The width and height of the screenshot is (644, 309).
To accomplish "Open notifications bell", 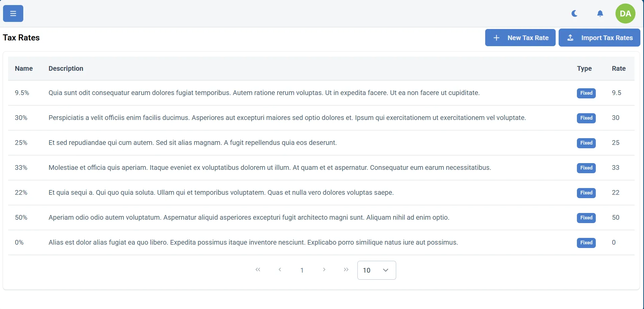I will pyautogui.click(x=600, y=13).
